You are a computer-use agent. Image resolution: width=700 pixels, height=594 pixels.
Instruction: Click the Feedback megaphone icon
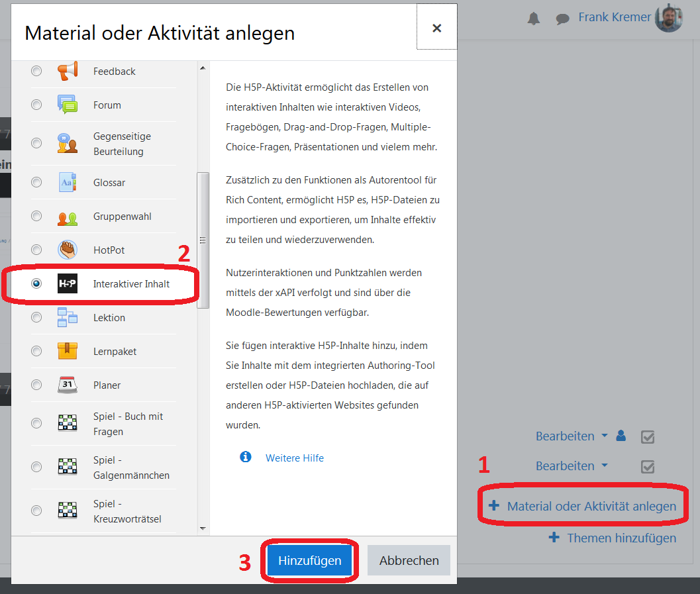[x=68, y=71]
